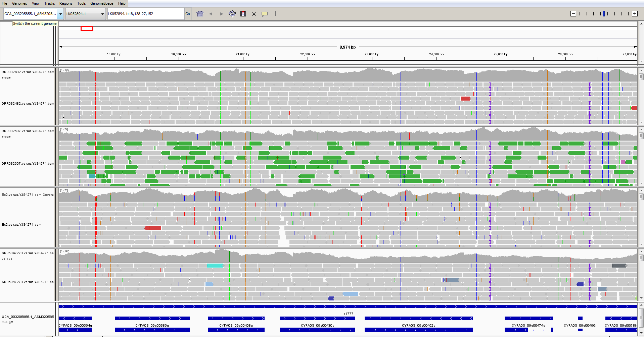Click the Go button
This screenshot has height=337, width=644.
pos(188,14)
